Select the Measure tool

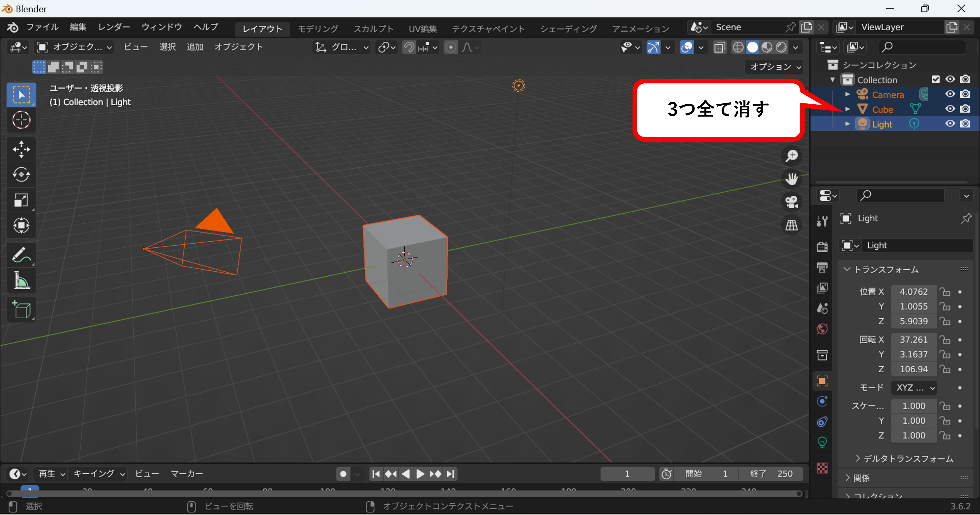pos(21,280)
